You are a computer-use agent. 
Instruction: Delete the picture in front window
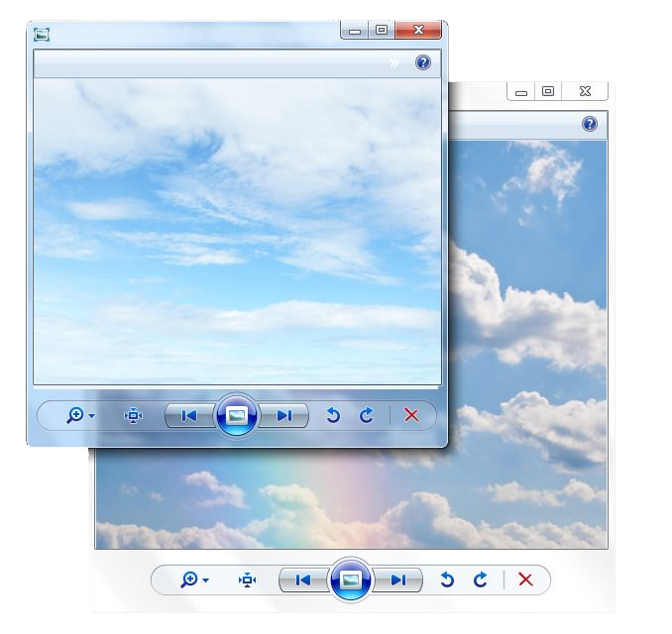[411, 415]
